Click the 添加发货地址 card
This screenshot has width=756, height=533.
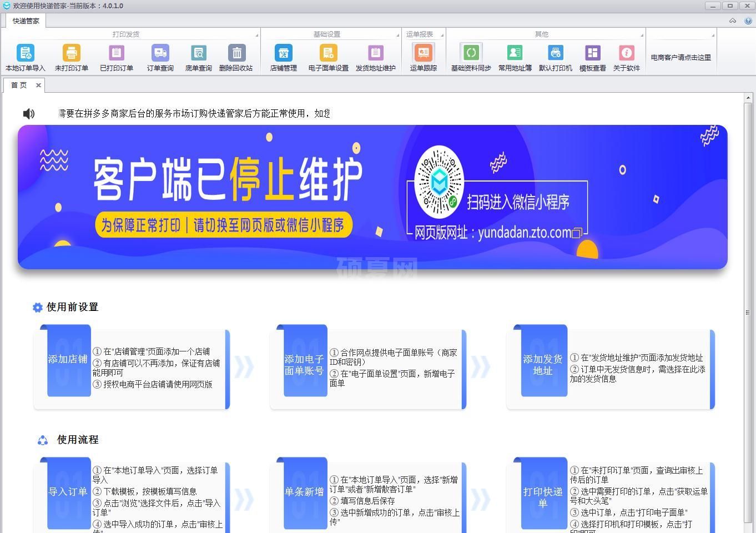[611, 367]
